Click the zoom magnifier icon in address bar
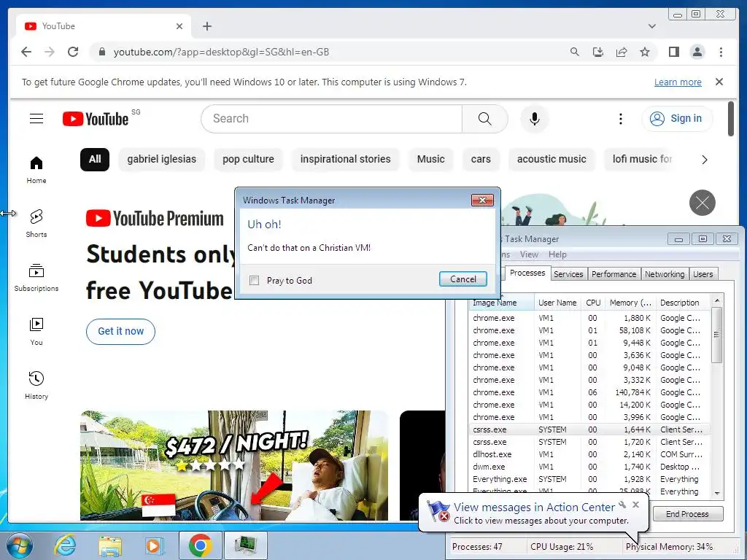The width and height of the screenshot is (747, 560). click(575, 52)
